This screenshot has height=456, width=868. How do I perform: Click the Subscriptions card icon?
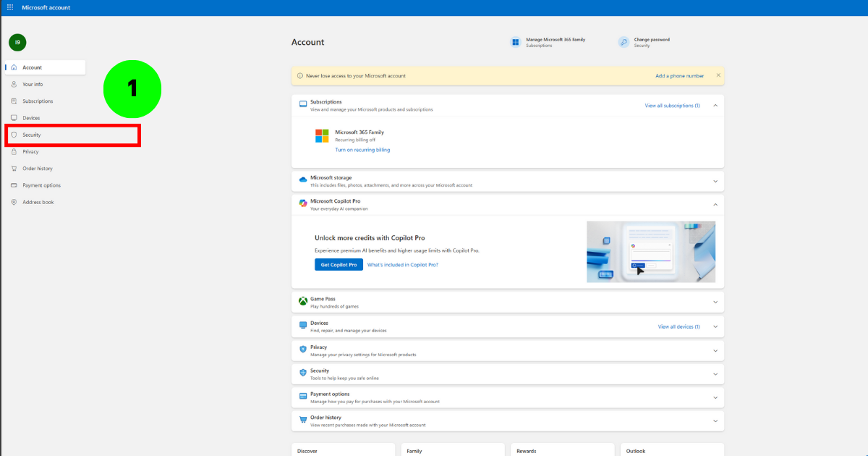[303, 104]
